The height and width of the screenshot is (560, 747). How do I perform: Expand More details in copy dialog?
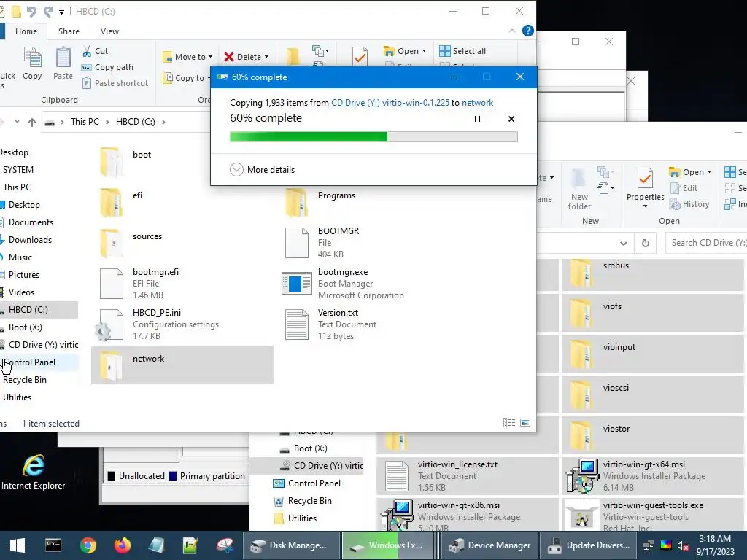[x=263, y=169]
